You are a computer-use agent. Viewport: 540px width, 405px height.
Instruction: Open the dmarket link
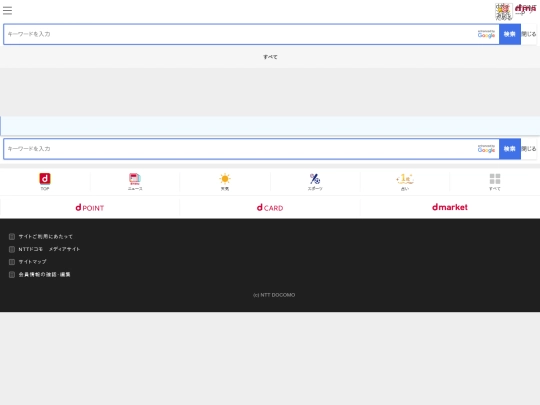pos(450,207)
